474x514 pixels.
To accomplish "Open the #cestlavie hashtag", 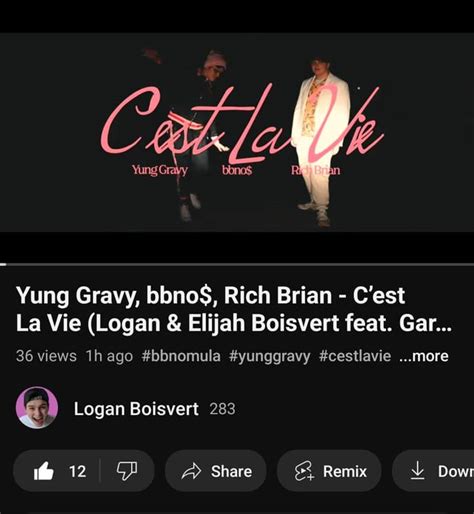I will [x=355, y=356].
